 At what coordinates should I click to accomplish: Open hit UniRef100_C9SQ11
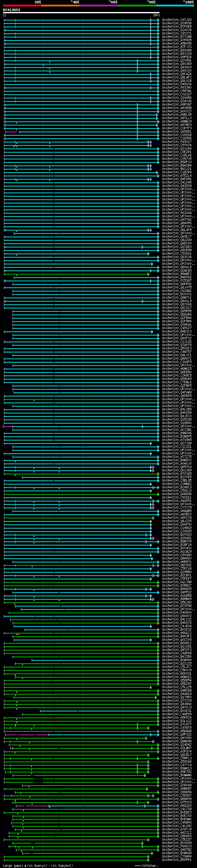pos(177,497)
